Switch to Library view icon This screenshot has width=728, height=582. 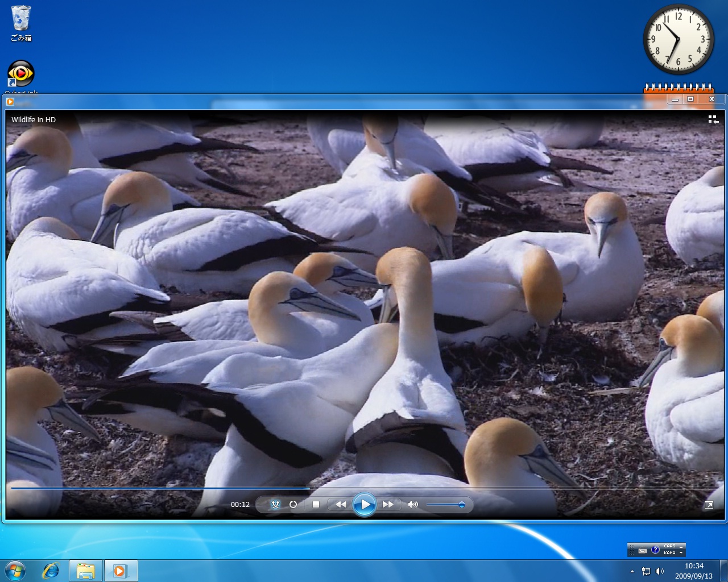click(713, 119)
